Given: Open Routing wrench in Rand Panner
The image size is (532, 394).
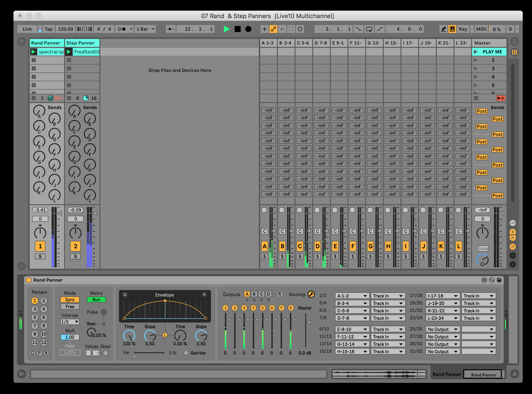Looking at the screenshot, I should pyautogui.click(x=311, y=294).
